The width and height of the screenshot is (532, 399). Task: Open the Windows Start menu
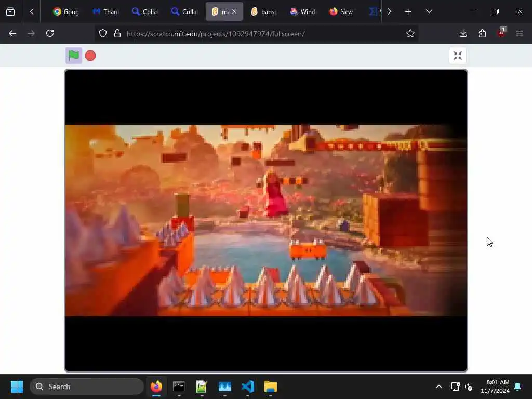[x=17, y=387]
